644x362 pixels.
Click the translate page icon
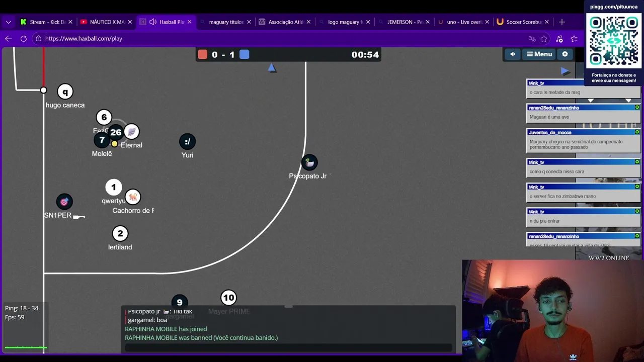(532, 39)
